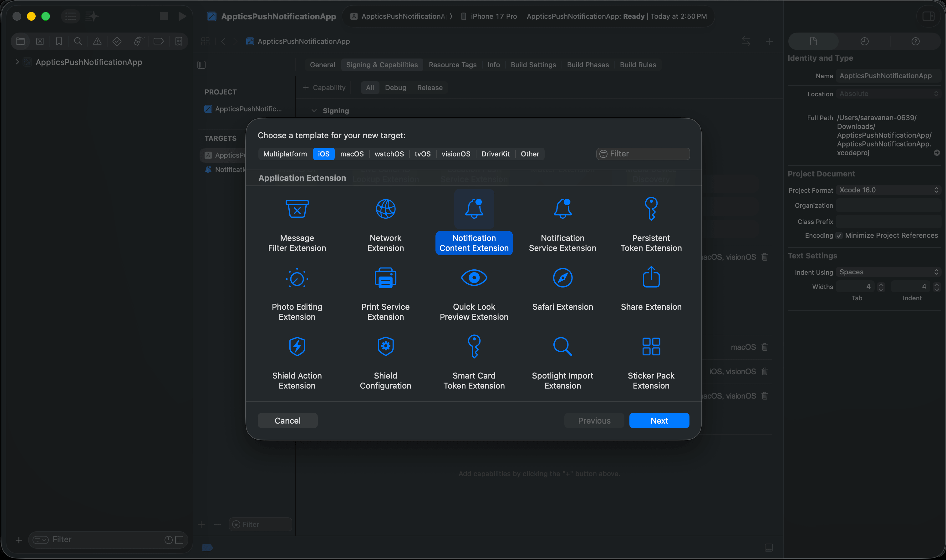
Task: Toggle the targets list sidebar button
Action: pyautogui.click(x=201, y=65)
